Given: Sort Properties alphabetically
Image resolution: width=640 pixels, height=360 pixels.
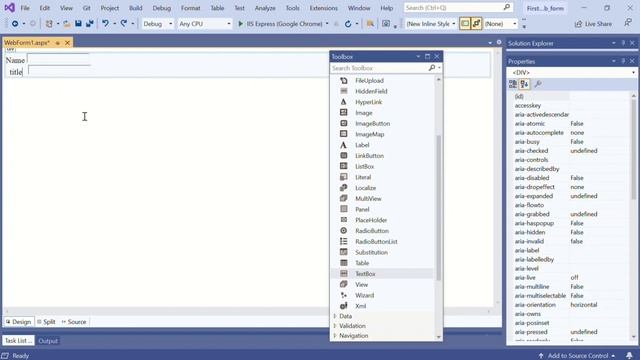Looking at the screenshot, I should tap(524, 84).
